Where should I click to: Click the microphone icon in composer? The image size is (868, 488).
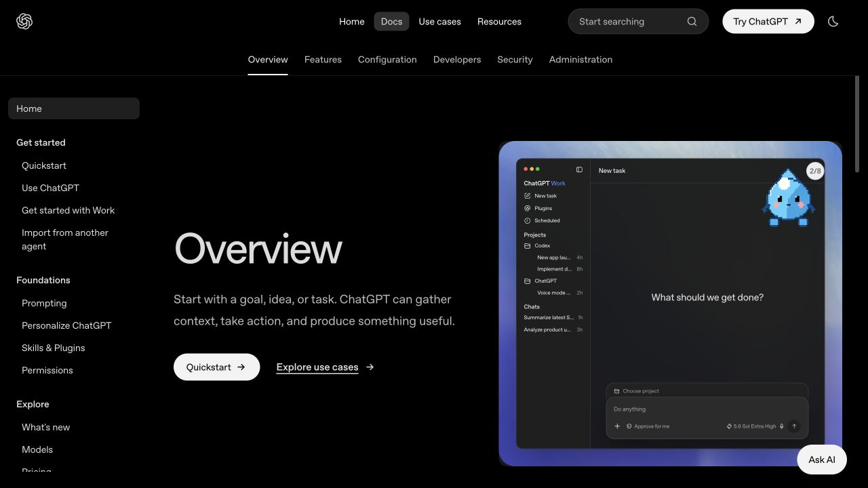[782, 426]
